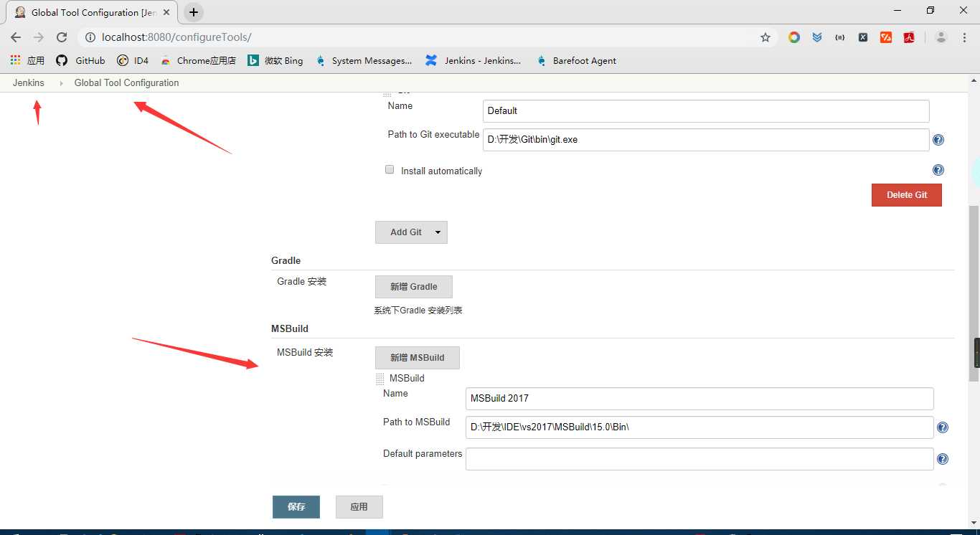Click the 'Gradle 安装' label
980x535 pixels.
tap(302, 282)
